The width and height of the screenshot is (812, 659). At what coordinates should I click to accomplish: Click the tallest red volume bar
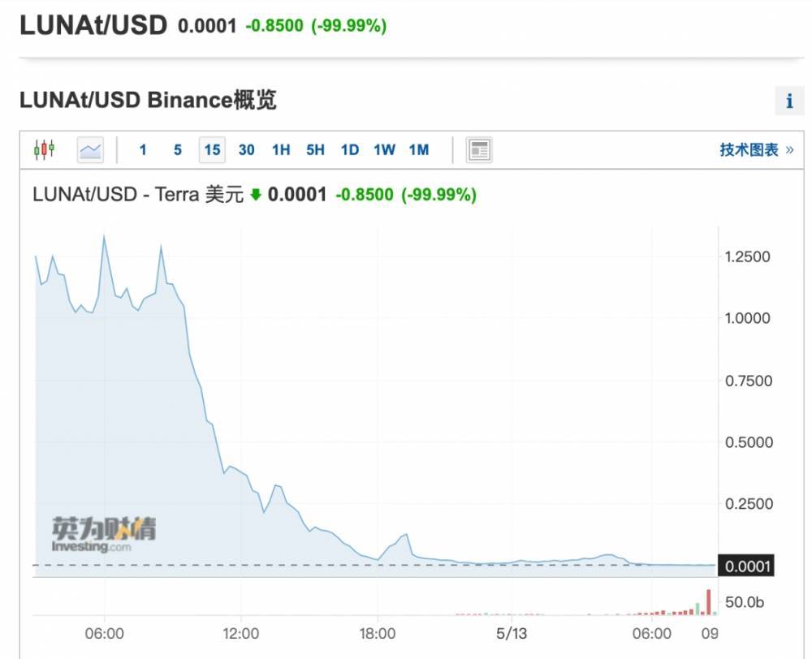click(x=708, y=602)
